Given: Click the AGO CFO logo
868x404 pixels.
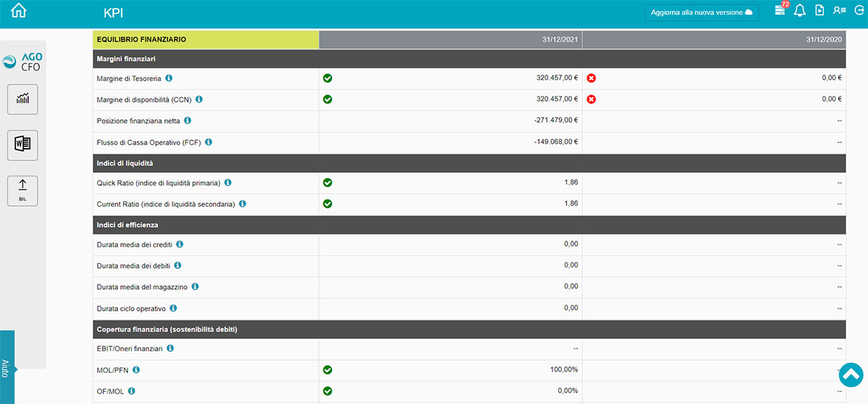Looking at the screenshot, I should coord(22,62).
